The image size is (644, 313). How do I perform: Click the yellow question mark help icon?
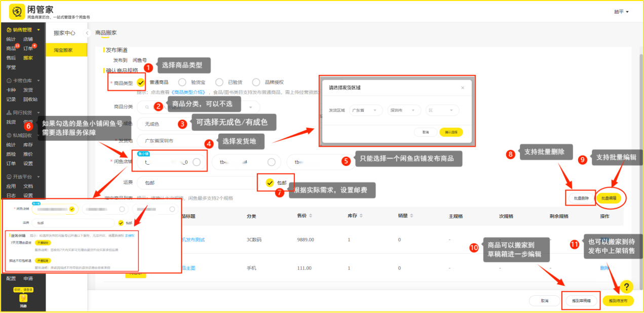pos(626,287)
